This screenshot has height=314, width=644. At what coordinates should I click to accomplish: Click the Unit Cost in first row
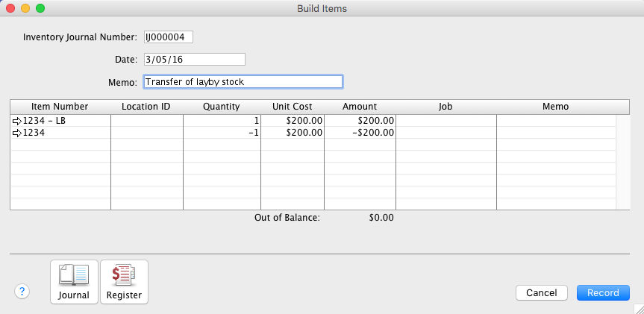pyautogui.click(x=292, y=121)
